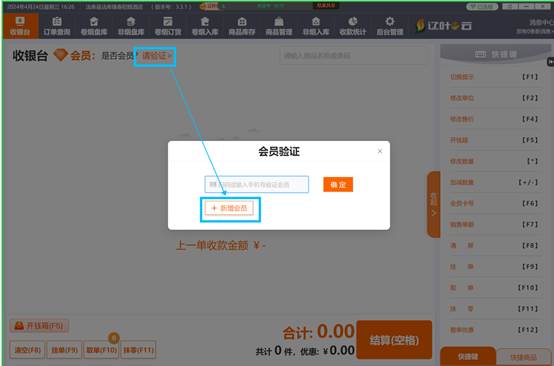Switch to the 快捷键 tab
Screen dimensions: 554x366
pyautogui.click(x=468, y=356)
